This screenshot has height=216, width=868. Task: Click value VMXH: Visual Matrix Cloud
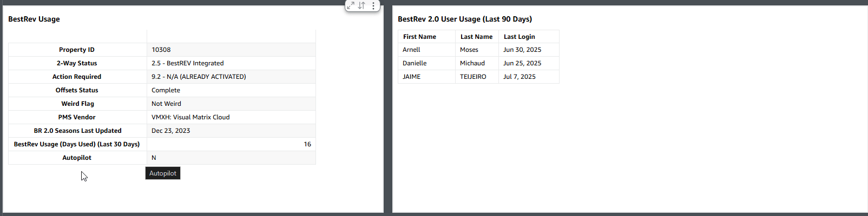click(x=190, y=117)
